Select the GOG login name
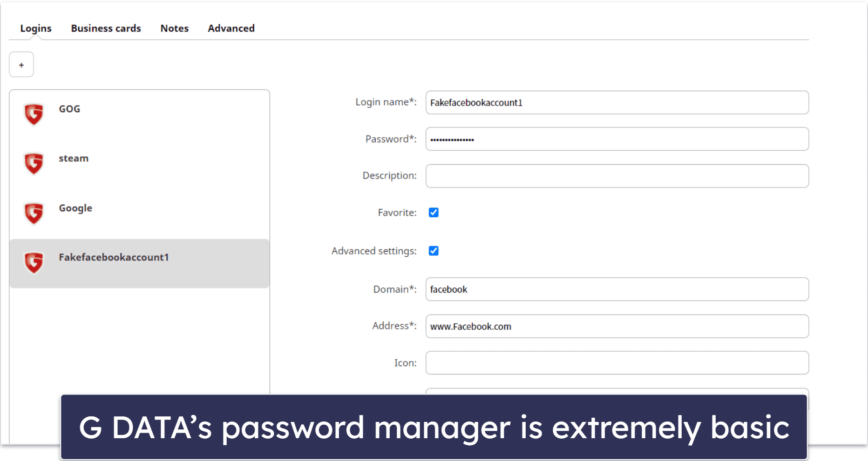The width and height of the screenshot is (868, 461). (x=69, y=109)
